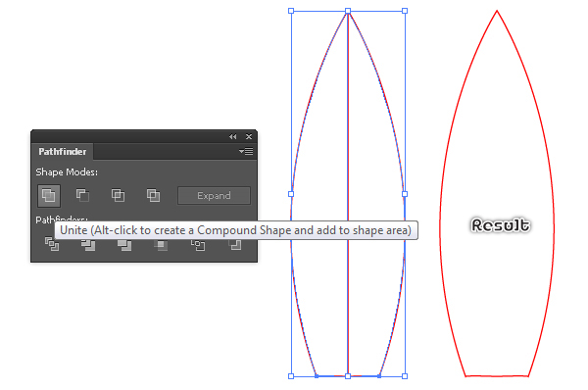The image size is (588, 390).
Task: Collapse the Pathfinder panel with double arrows
Action: (233, 136)
